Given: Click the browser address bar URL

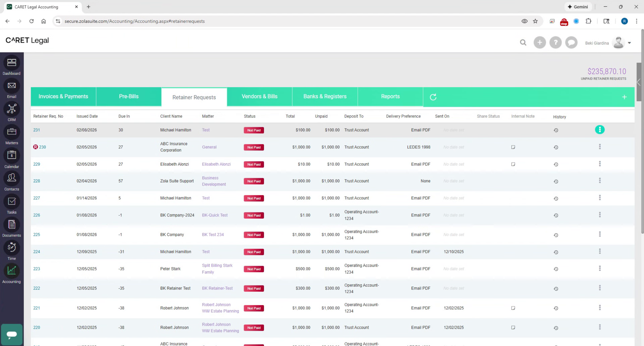Looking at the screenshot, I should point(134,21).
